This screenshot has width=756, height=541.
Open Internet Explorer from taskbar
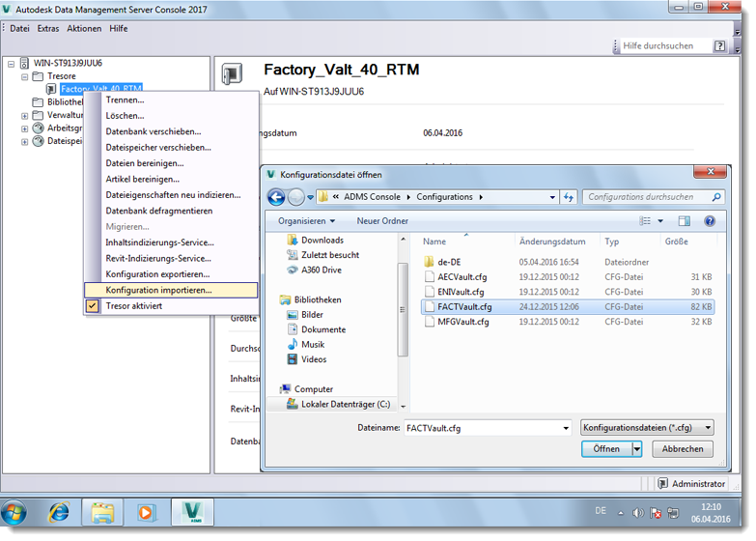[59, 513]
